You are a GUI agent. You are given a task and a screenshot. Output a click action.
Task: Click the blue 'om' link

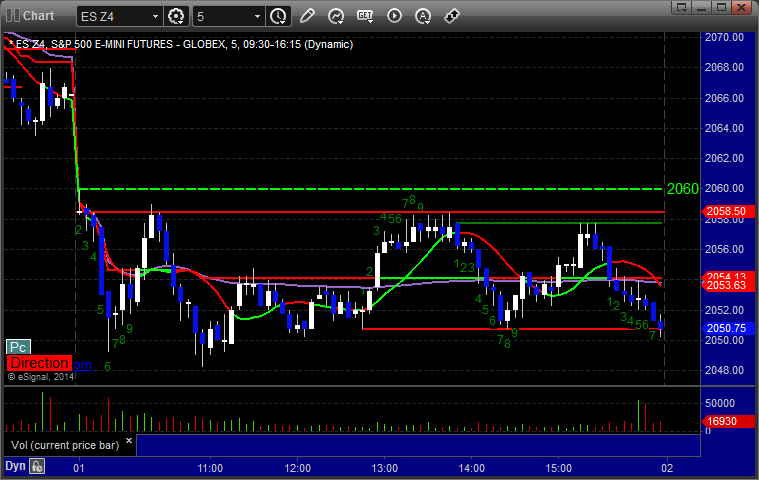83,365
